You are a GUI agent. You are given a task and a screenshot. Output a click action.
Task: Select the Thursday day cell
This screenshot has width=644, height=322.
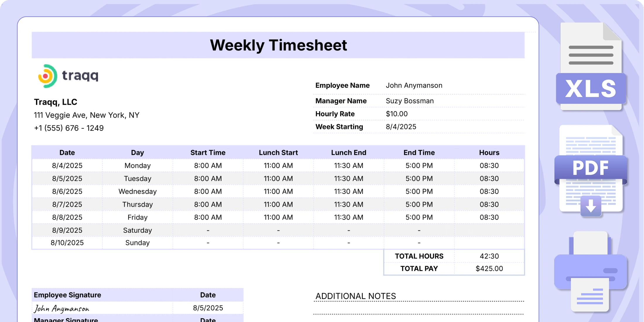click(x=138, y=204)
